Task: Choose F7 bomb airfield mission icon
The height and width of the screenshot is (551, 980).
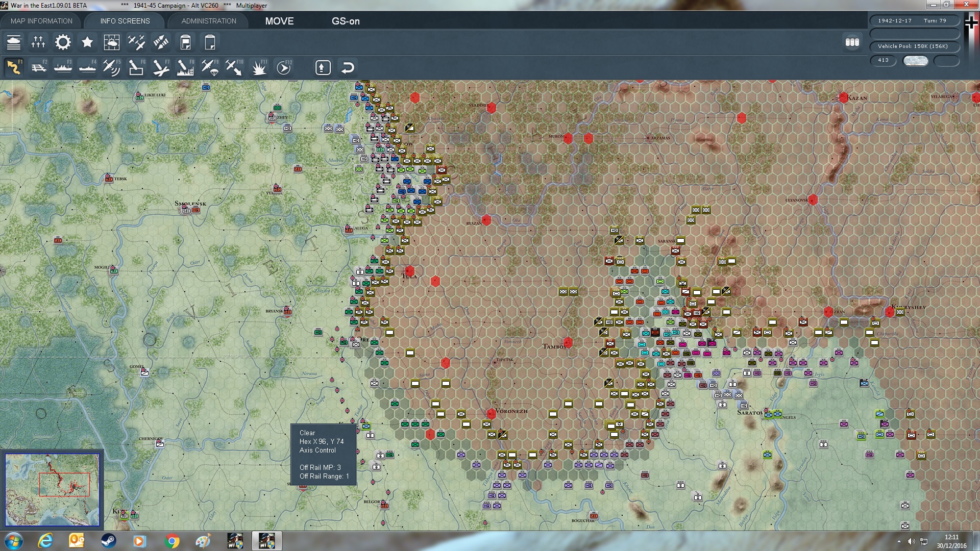Action: pyautogui.click(x=161, y=67)
